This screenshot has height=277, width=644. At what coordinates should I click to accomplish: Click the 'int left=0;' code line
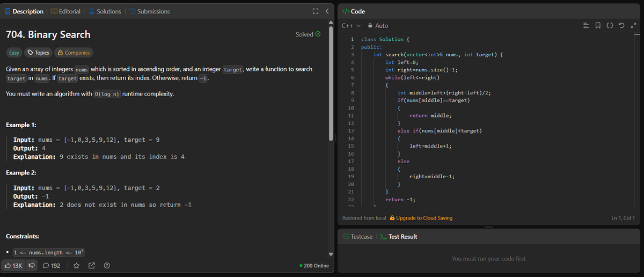click(x=402, y=62)
